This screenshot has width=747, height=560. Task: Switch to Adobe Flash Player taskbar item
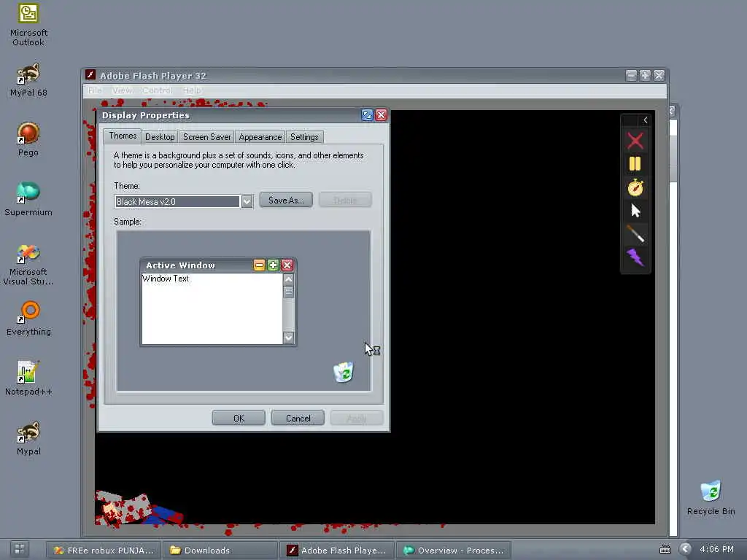tap(337, 550)
